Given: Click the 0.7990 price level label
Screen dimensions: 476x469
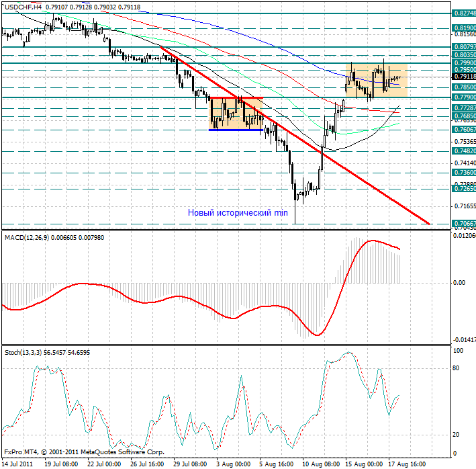Looking at the screenshot, I should 464,63.
